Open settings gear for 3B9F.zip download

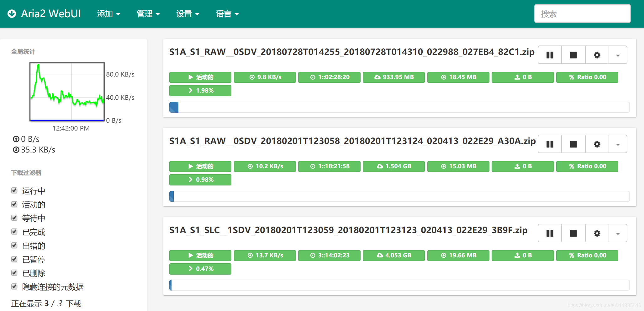click(x=597, y=233)
